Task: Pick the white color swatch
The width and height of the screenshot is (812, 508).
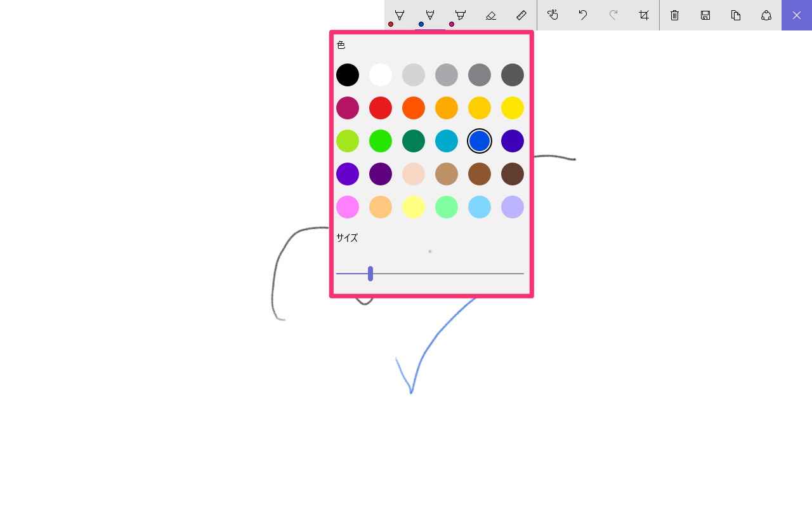Action: pyautogui.click(x=381, y=75)
